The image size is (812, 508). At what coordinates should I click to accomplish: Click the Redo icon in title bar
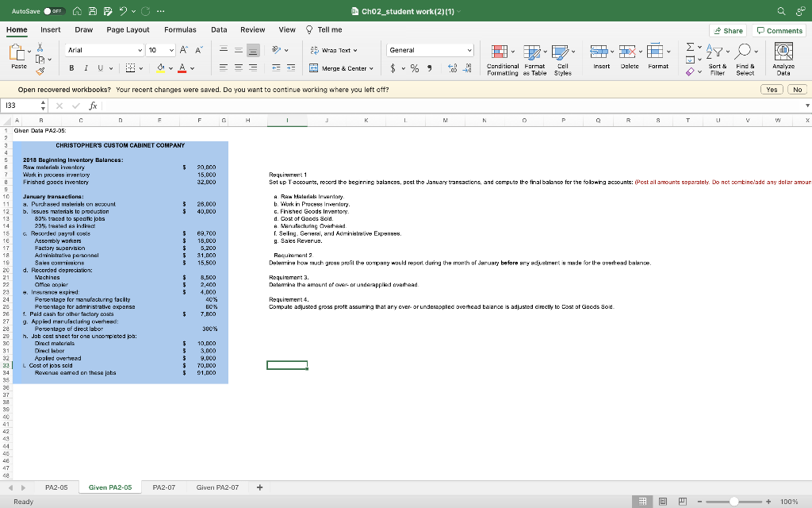click(145, 11)
